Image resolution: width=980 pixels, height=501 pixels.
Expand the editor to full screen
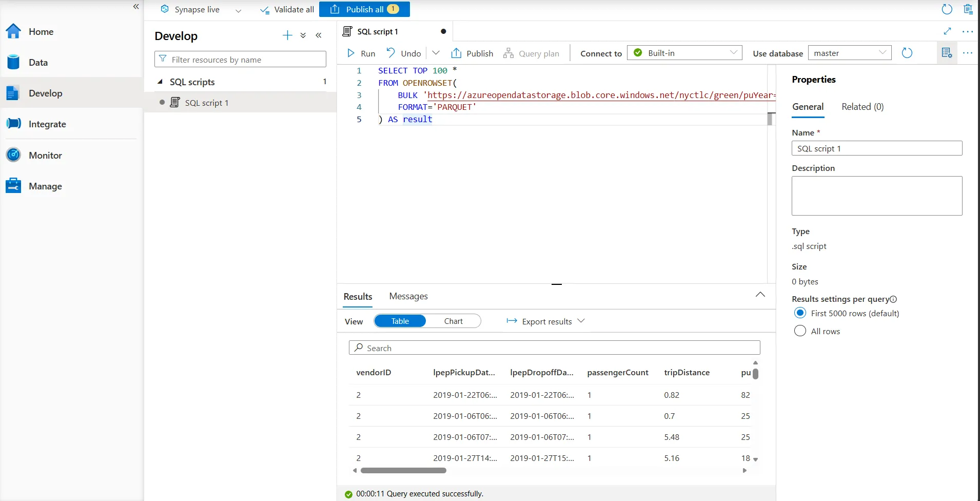coord(947,31)
